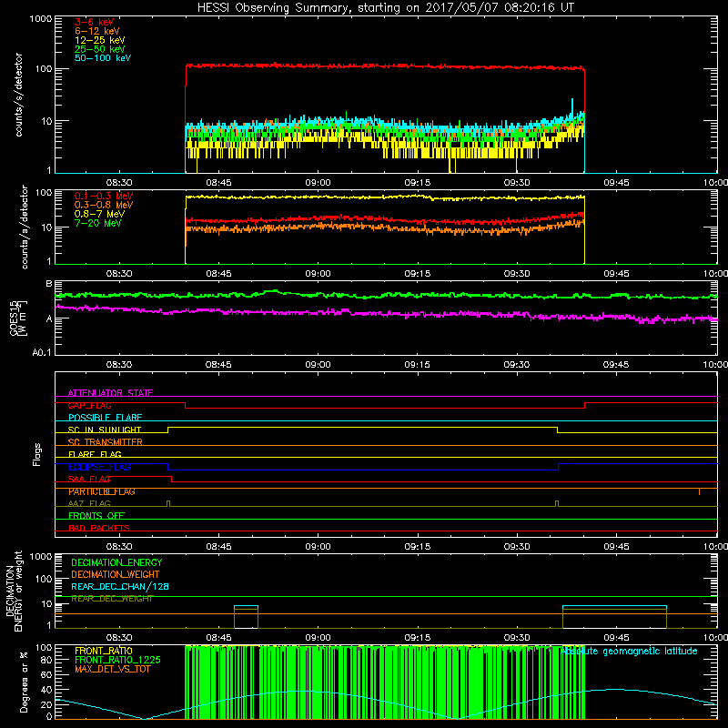
Task: Click 09:00 time label under top panel
Action: tap(318, 183)
